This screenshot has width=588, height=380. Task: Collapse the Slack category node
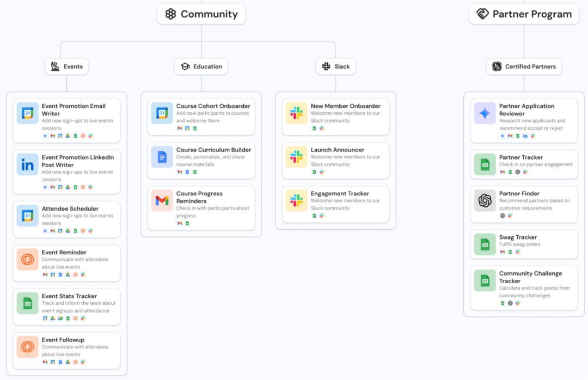tap(335, 66)
